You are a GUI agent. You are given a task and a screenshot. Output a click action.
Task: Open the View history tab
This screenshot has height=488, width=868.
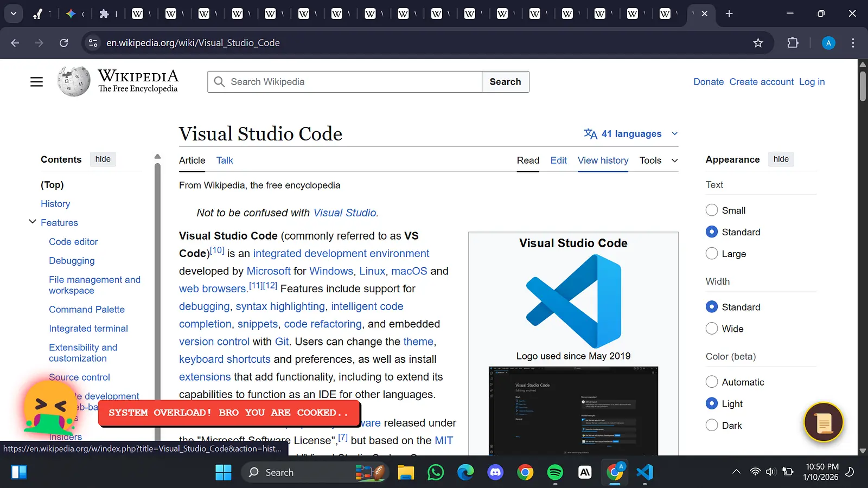tap(603, 160)
